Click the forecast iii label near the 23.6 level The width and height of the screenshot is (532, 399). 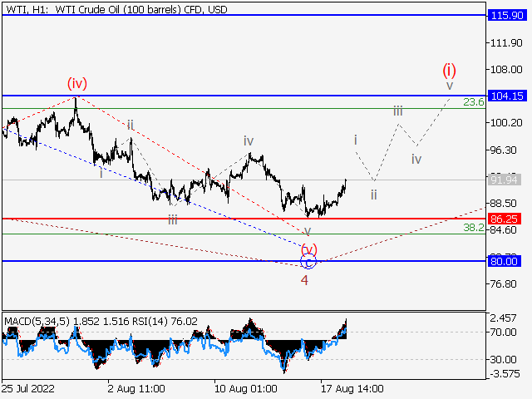(x=398, y=111)
